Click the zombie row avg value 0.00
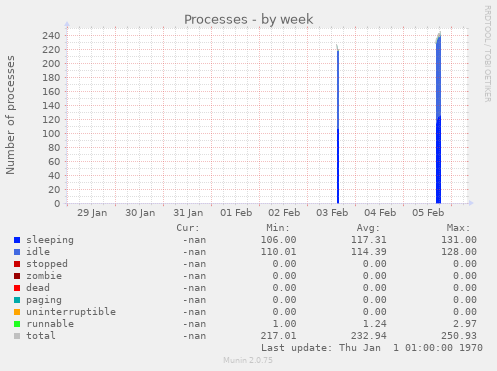 [375, 276]
